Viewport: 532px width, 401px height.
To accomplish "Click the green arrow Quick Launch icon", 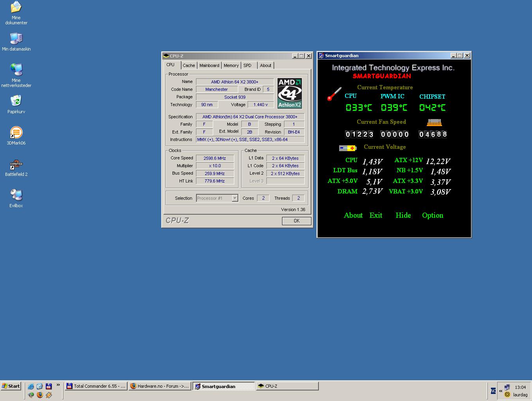I will (x=31, y=395).
